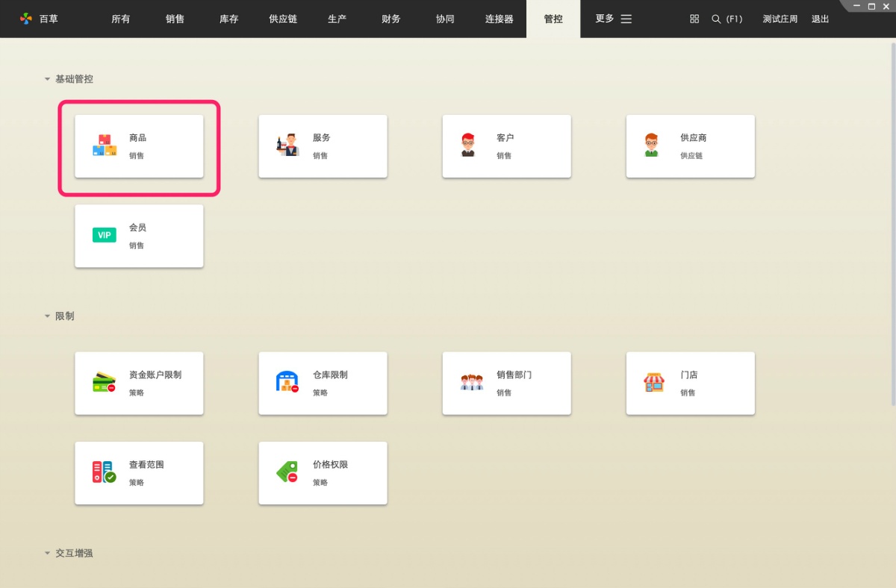Click the 资金账户限制 title text

tap(155, 375)
